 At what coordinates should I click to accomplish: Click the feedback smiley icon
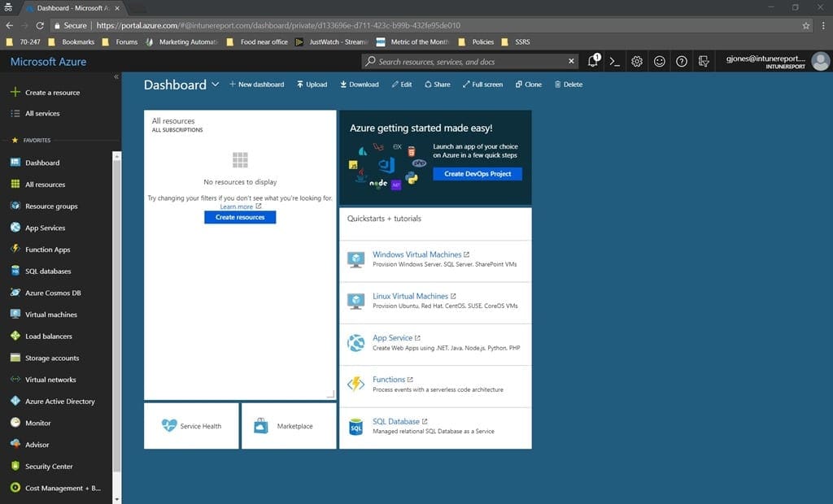click(659, 62)
